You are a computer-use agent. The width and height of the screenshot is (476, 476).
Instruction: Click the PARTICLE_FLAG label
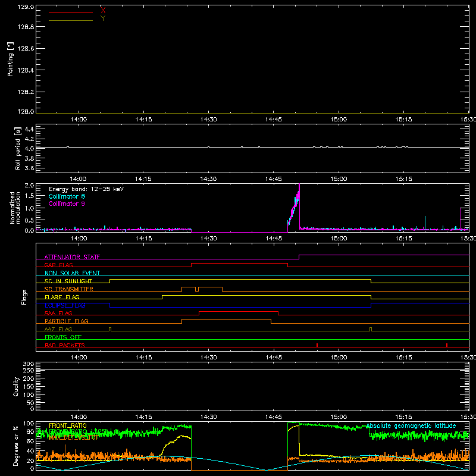(67, 321)
